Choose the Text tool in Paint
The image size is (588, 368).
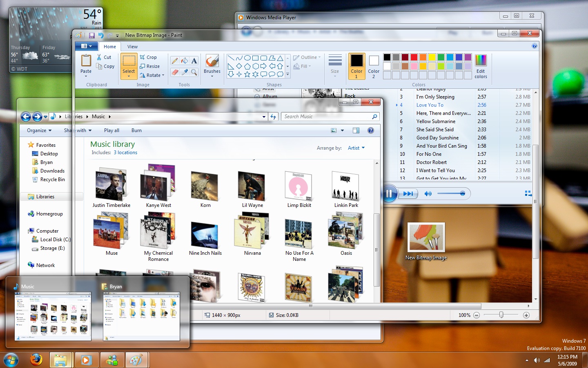(194, 61)
